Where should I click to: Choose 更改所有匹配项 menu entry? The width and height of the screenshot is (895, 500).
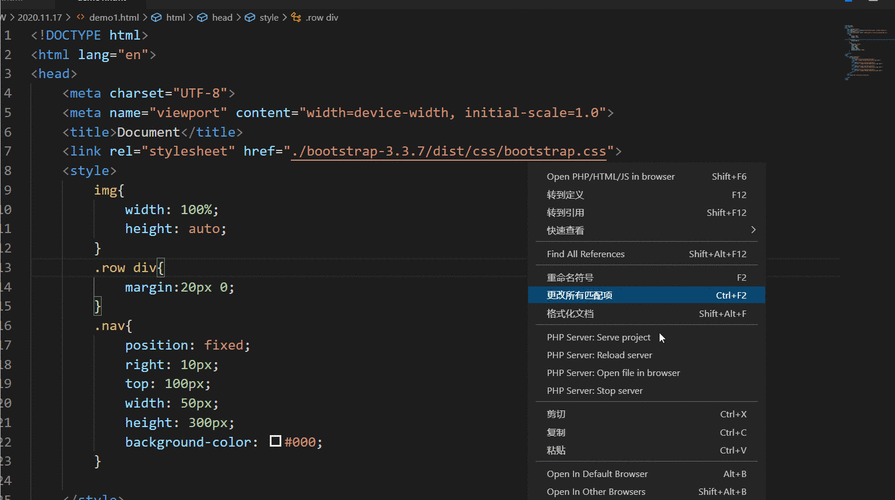point(646,295)
